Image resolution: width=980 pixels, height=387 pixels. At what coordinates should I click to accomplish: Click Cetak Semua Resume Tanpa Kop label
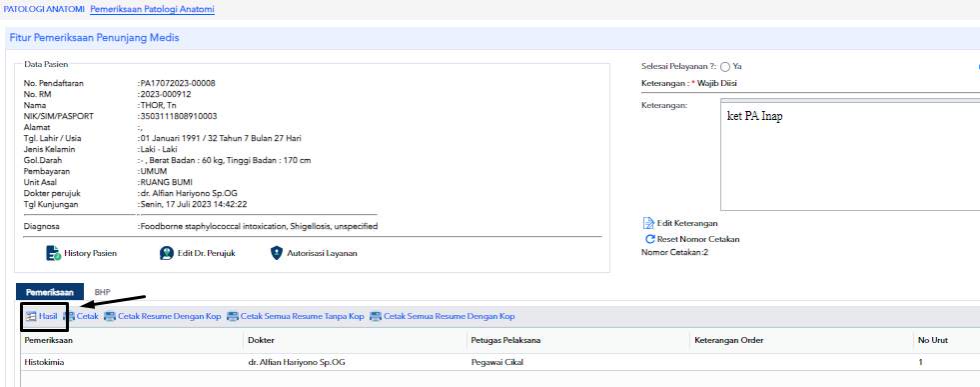[303, 316]
